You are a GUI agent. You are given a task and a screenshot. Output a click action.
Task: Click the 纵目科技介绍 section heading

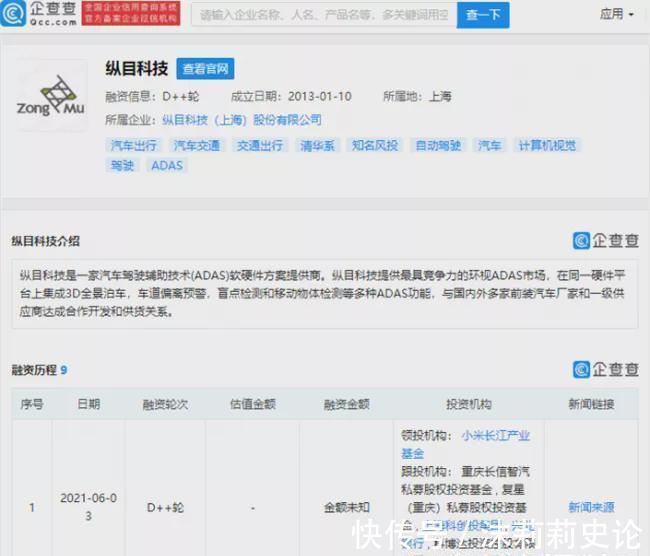[46, 241]
